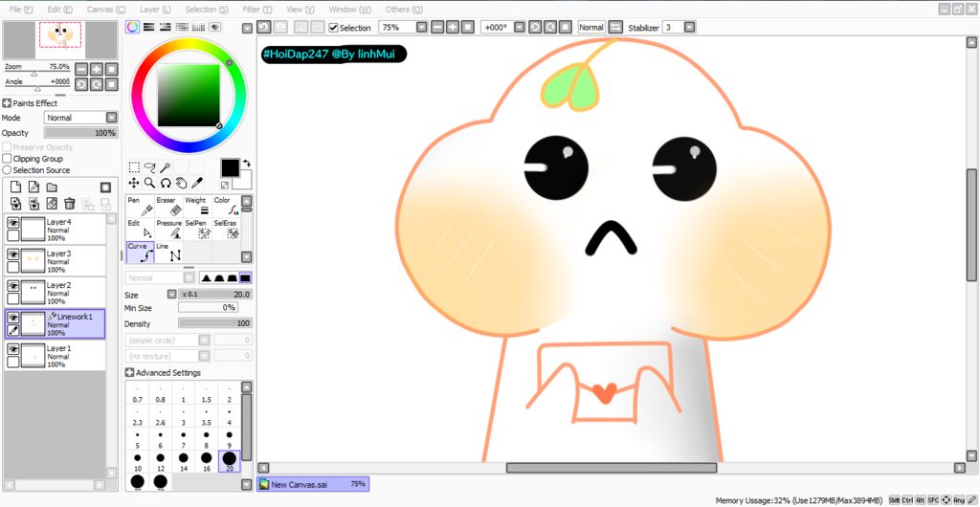Viewport: 980px width, 507px height.
Task: Toggle the RGB slider panel
Action: pyautogui.click(x=148, y=27)
